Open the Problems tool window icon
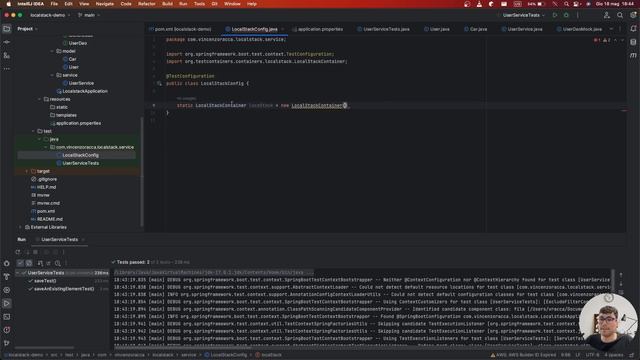This screenshot has width=640, height=360. pos(7,330)
